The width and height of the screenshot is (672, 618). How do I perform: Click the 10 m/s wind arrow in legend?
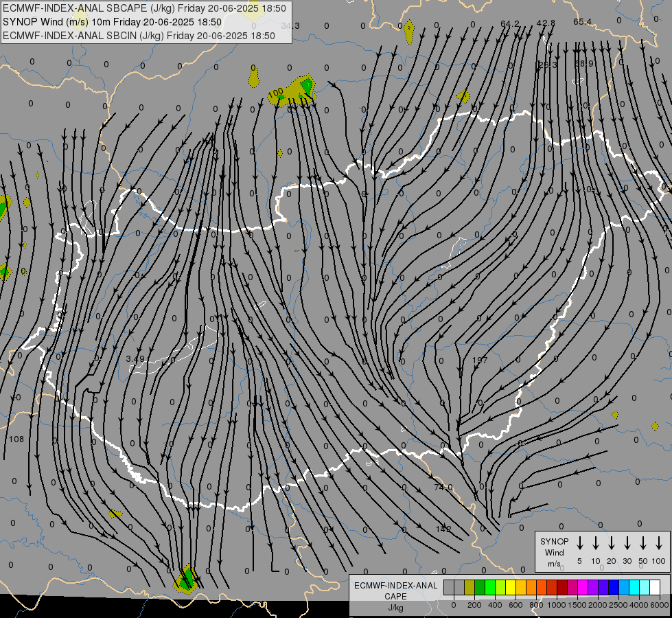point(596,542)
